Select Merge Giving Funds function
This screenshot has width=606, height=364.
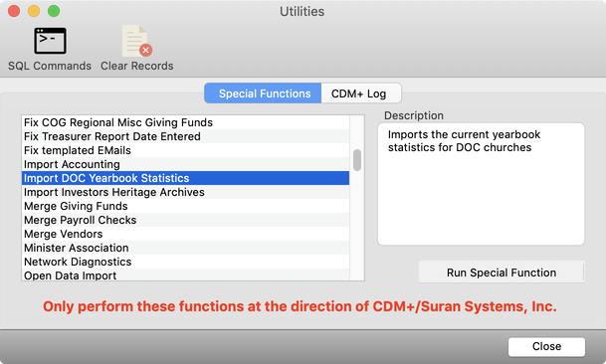pyautogui.click(x=185, y=206)
